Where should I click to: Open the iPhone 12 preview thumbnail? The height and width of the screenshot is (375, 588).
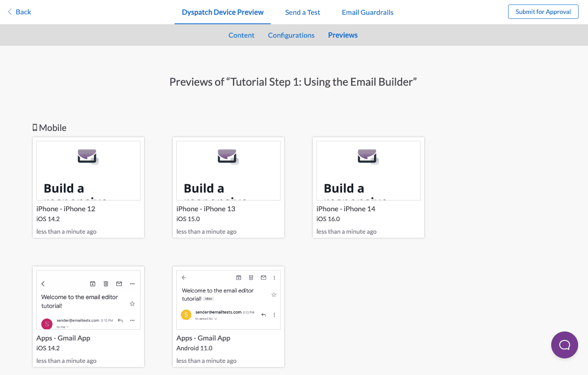[x=88, y=170]
